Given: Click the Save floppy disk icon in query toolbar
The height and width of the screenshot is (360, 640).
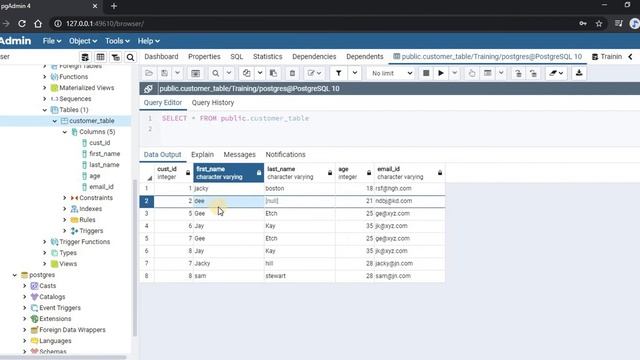Looking at the screenshot, I should click(x=164, y=73).
